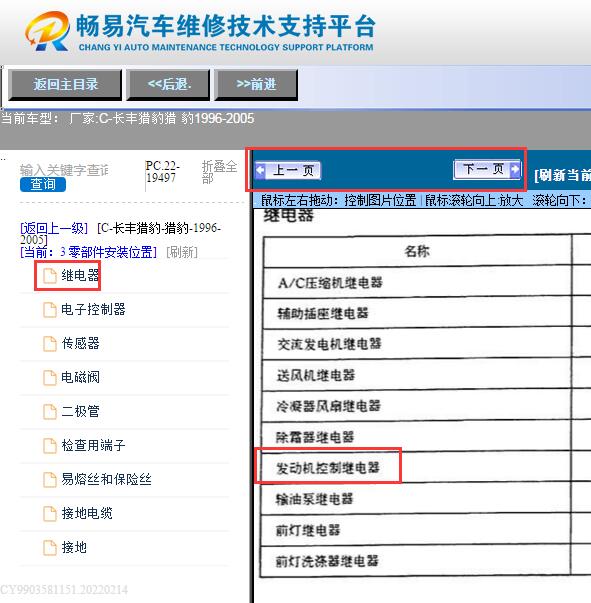
Task: Click the 输油泵继电器 table row
Action: click(x=416, y=499)
